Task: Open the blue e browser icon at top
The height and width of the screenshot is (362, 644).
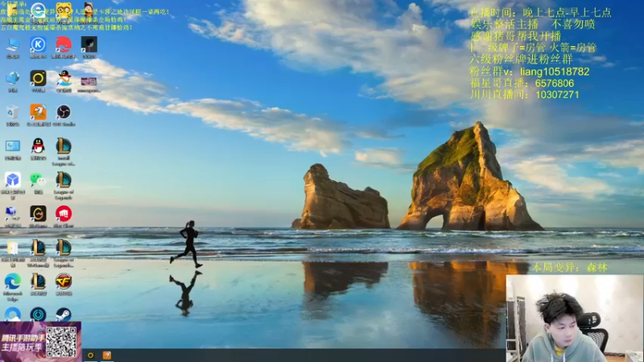Action: pyautogui.click(x=38, y=10)
